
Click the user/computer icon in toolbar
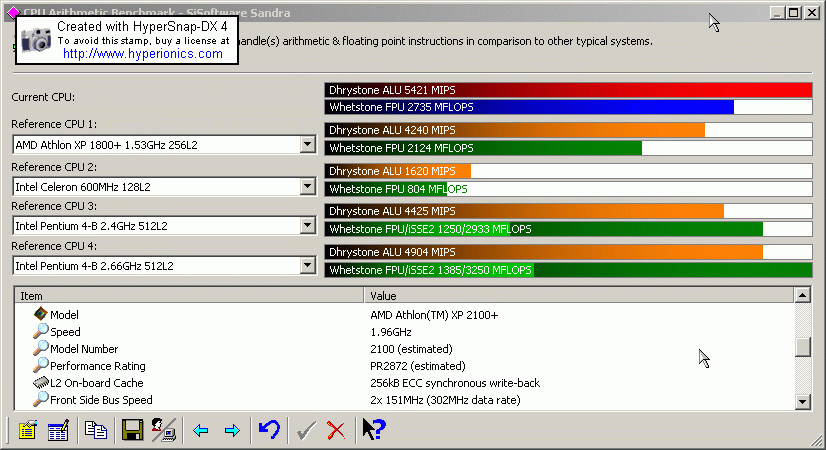pos(164,430)
